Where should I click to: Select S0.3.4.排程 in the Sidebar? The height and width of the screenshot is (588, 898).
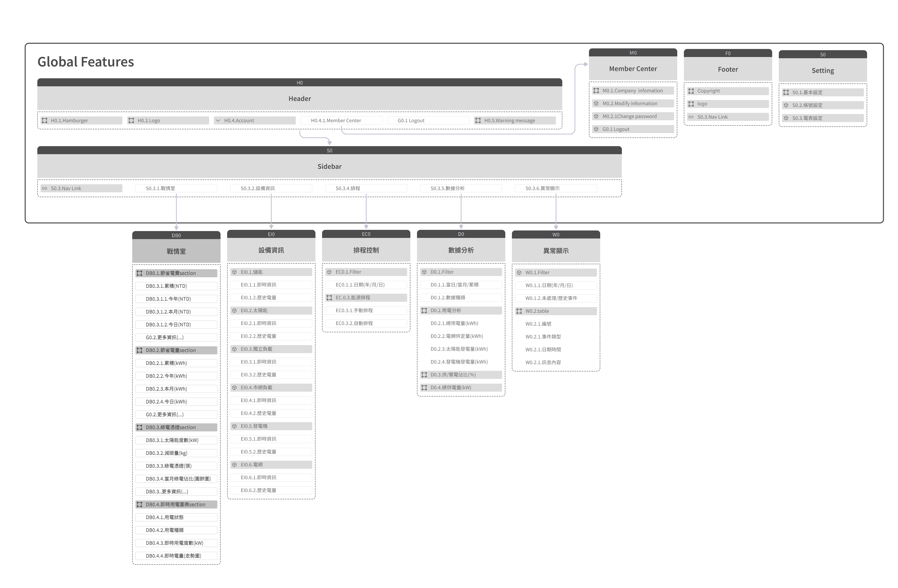366,188
